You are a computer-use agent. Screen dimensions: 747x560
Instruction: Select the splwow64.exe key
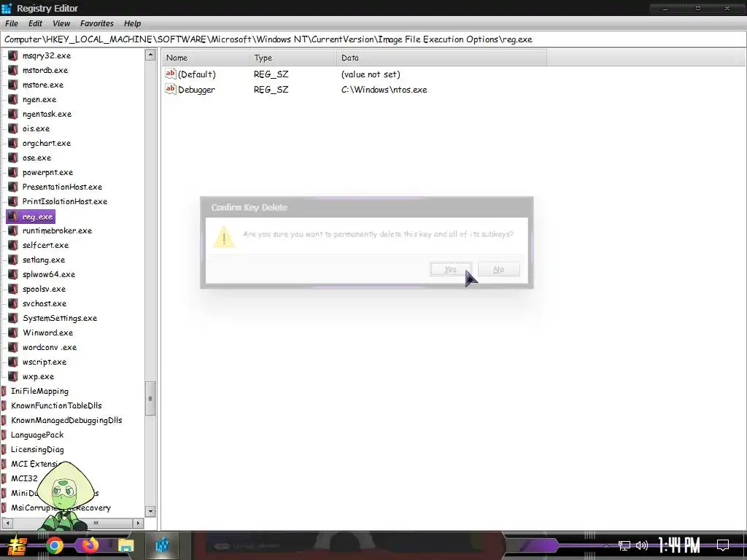point(49,274)
